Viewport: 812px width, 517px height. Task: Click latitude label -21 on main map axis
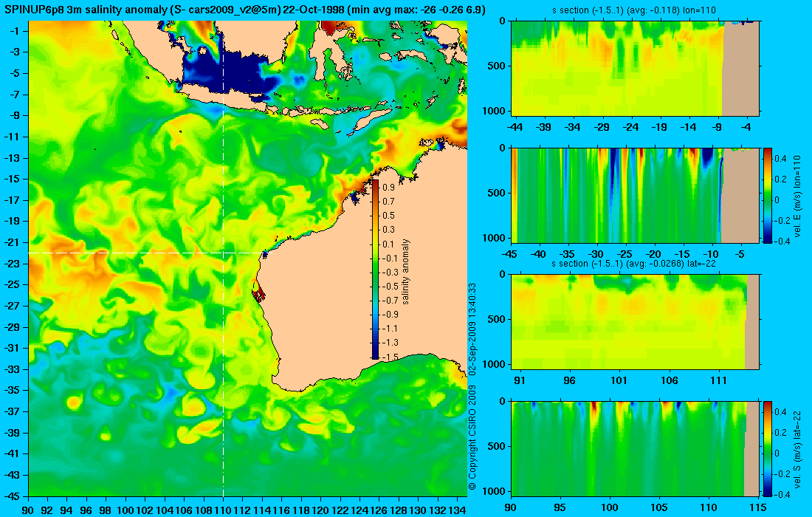point(13,242)
